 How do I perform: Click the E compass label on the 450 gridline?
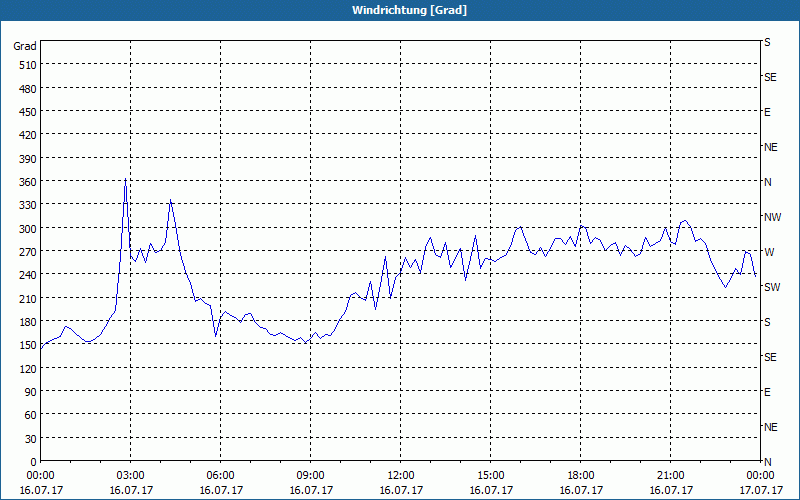click(767, 112)
